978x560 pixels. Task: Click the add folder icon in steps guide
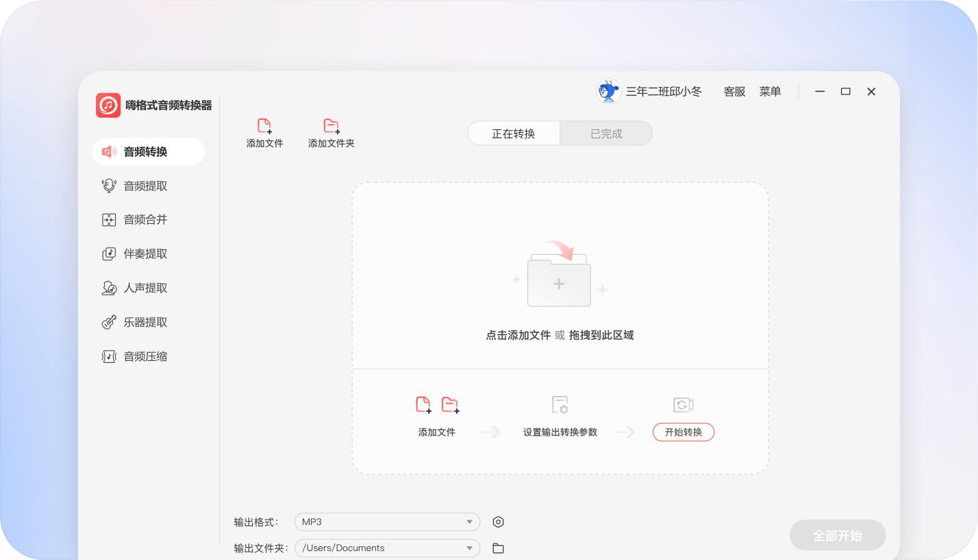(450, 405)
